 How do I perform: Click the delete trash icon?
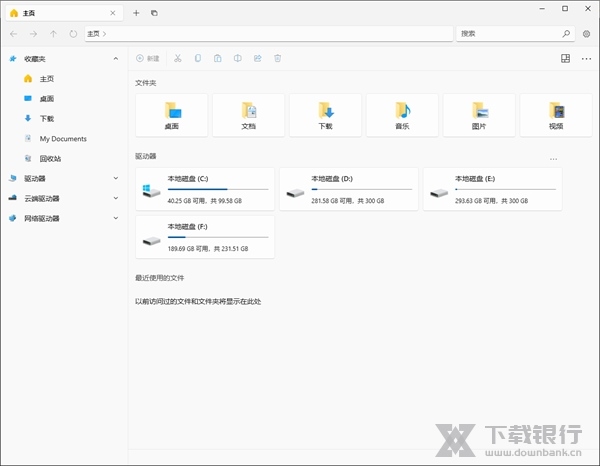[x=277, y=58]
